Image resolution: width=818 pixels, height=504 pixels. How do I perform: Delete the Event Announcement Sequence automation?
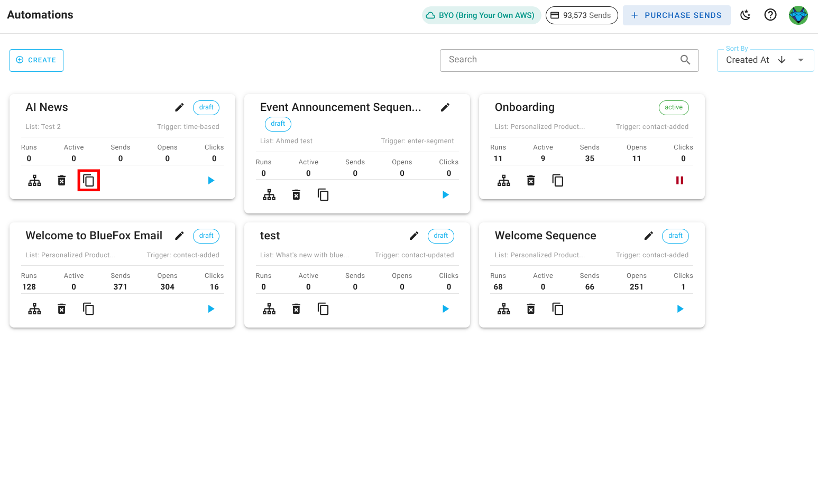click(296, 195)
